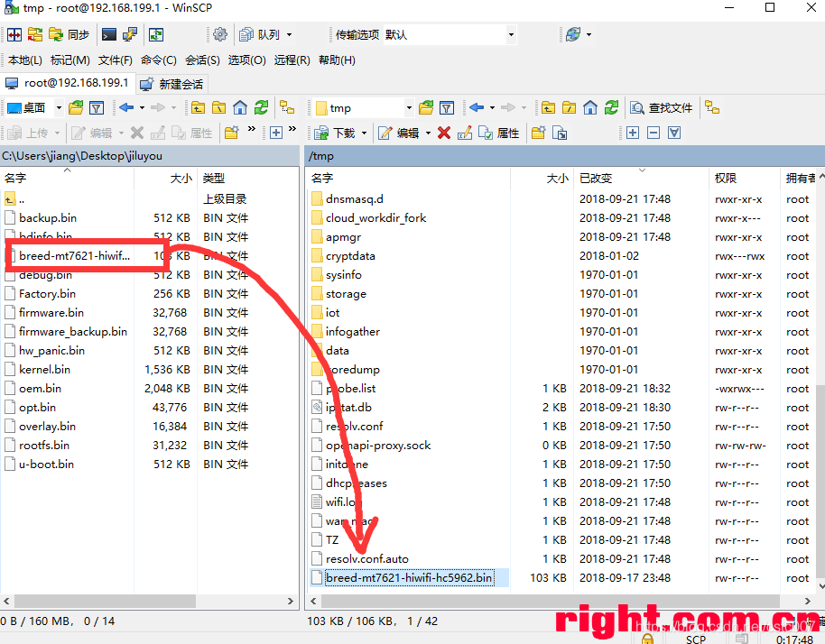
Task: Open the 本地(L) menu
Action: [25, 60]
